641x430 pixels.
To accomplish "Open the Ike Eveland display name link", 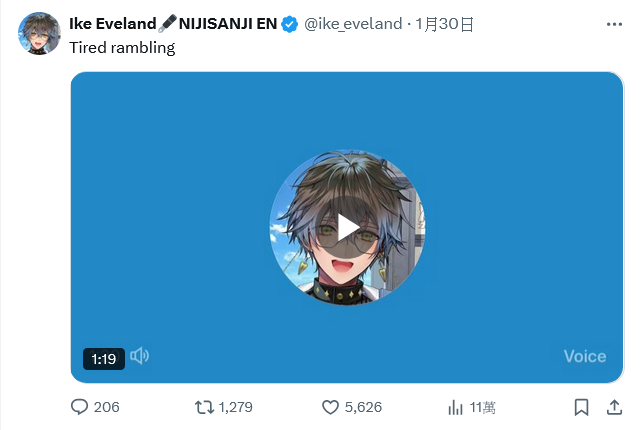I will coord(173,24).
